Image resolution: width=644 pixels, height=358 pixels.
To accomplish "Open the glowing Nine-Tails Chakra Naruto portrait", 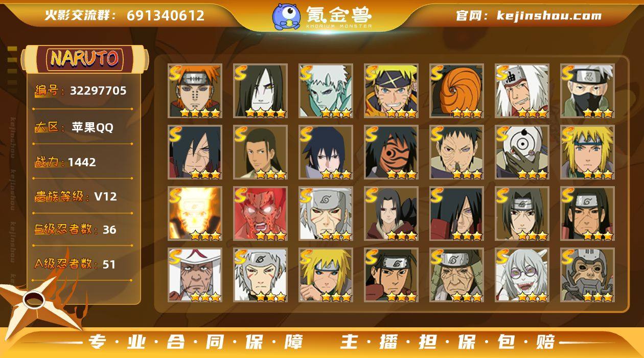I will [x=195, y=213].
